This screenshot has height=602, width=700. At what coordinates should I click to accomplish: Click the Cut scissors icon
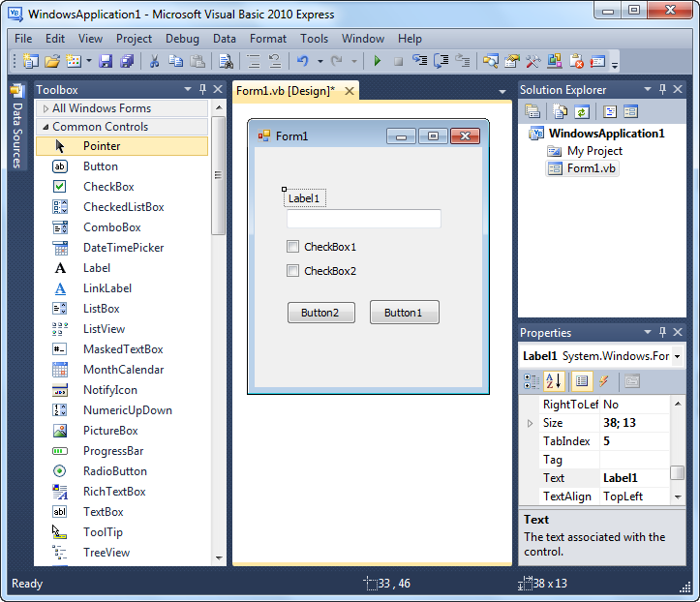[x=155, y=61]
